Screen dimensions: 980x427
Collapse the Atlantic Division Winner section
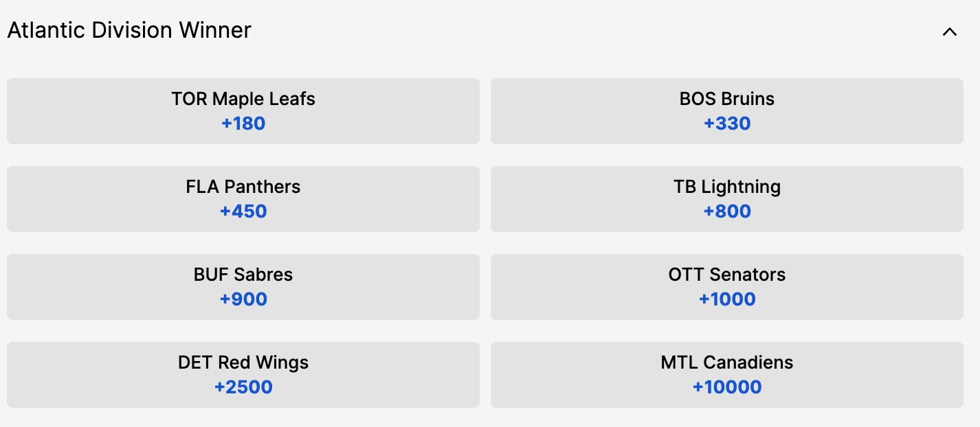pyautogui.click(x=950, y=32)
